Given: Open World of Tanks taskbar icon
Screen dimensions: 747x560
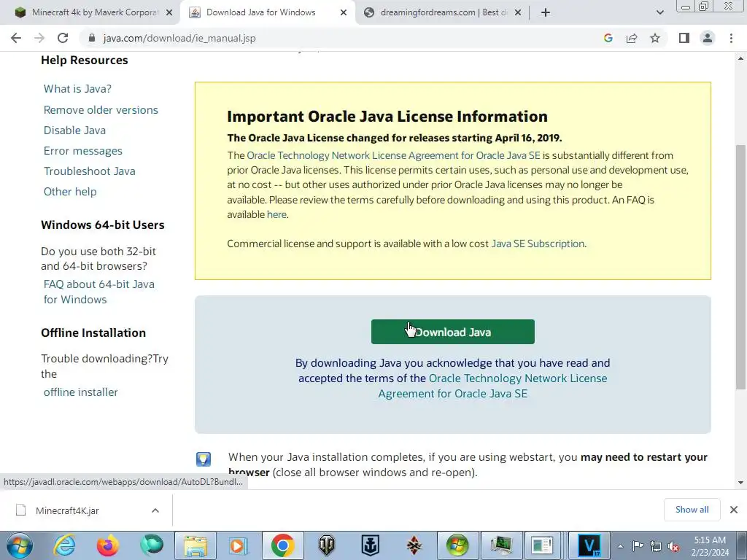Looking at the screenshot, I should [326, 545].
